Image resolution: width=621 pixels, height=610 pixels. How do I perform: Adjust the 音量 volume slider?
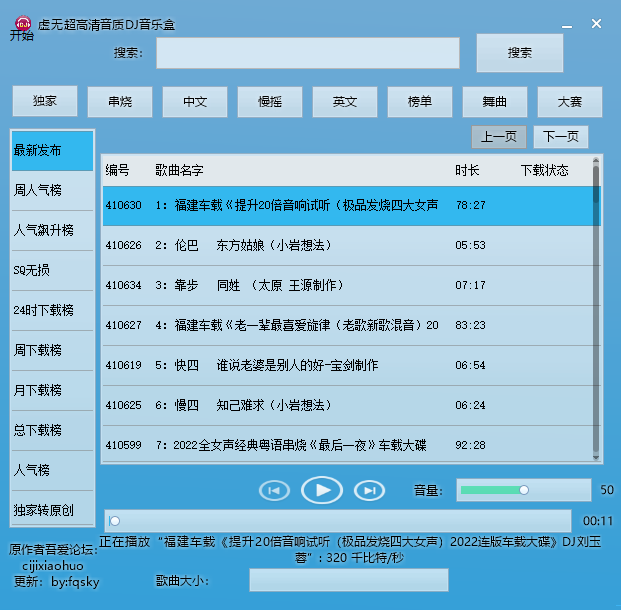pyautogui.click(x=523, y=490)
